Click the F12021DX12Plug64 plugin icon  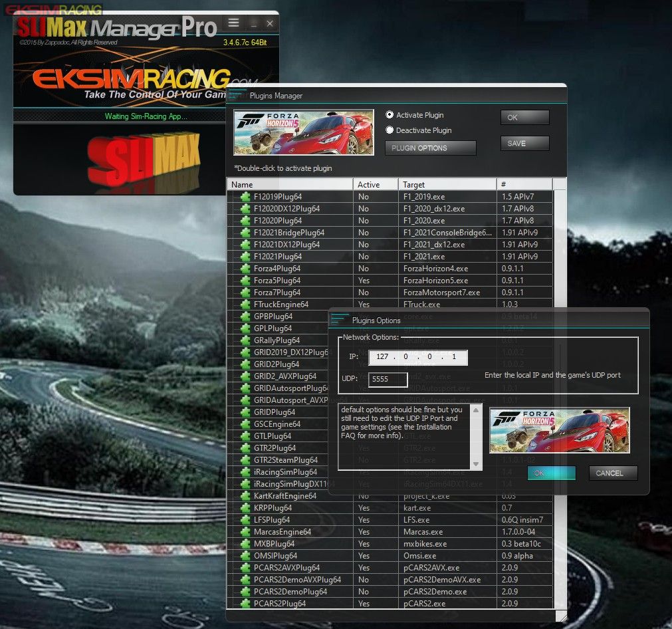coord(245,245)
